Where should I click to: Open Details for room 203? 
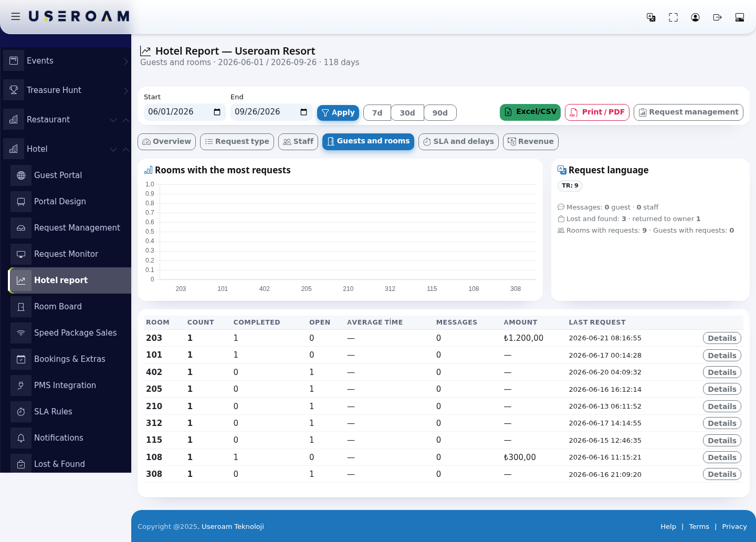coord(722,338)
